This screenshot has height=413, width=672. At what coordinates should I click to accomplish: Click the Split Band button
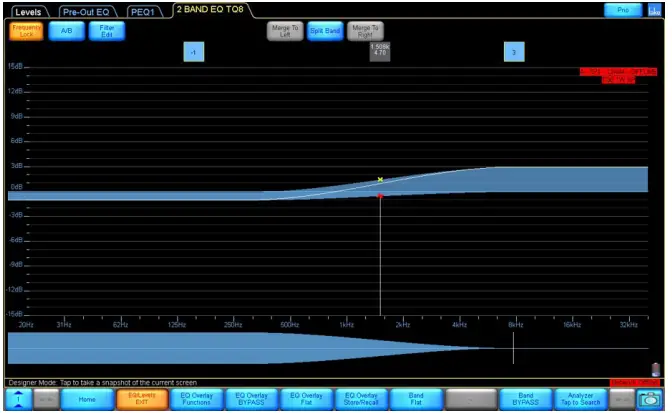click(325, 31)
